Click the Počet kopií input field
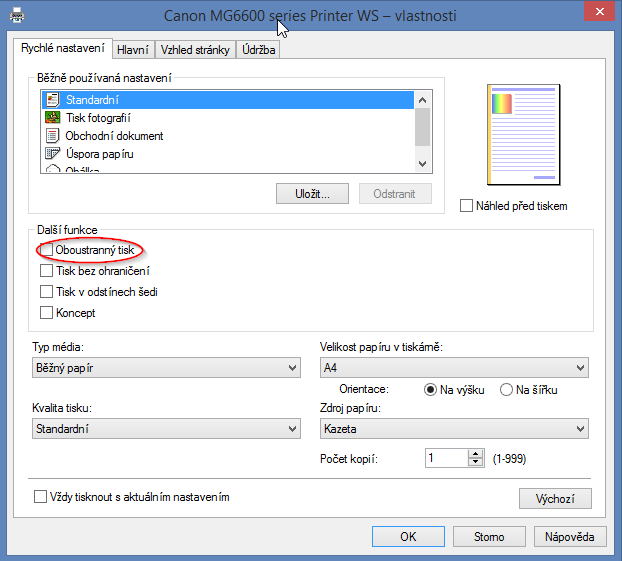The width and height of the screenshot is (622, 561). [x=447, y=458]
